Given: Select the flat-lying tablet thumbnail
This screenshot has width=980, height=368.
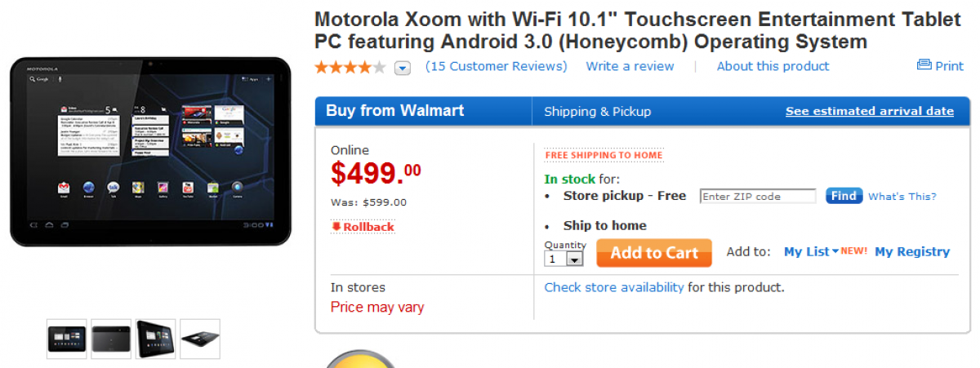Looking at the screenshot, I should pyautogui.click(x=199, y=339).
